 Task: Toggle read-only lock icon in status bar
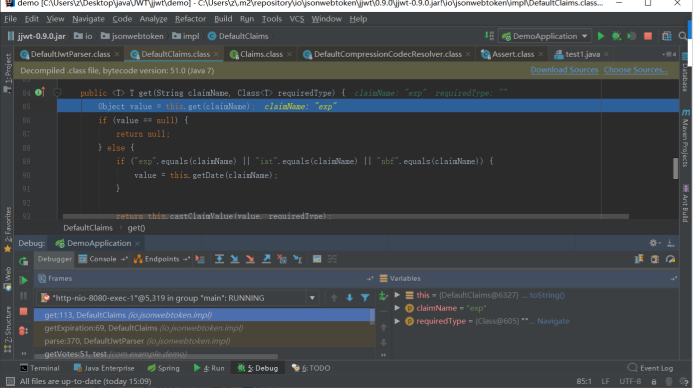pos(654,381)
